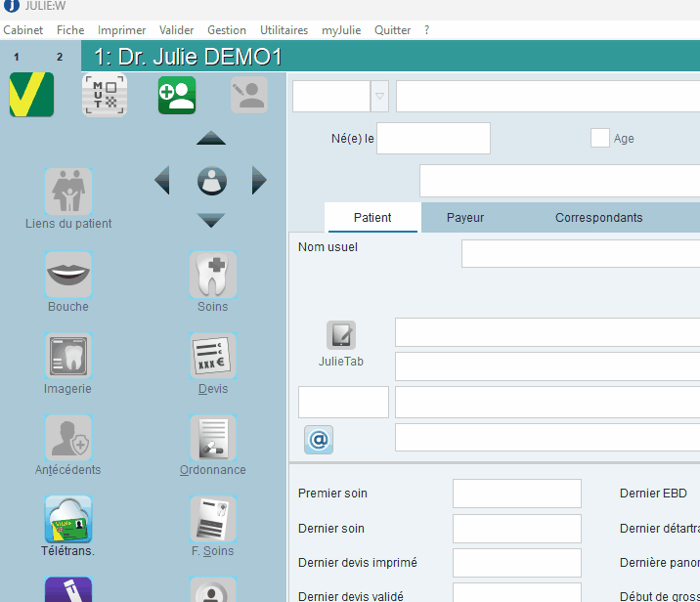This screenshot has height=602, width=700.
Task: Open the Utilitaires menu
Action: pyautogui.click(x=284, y=30)
